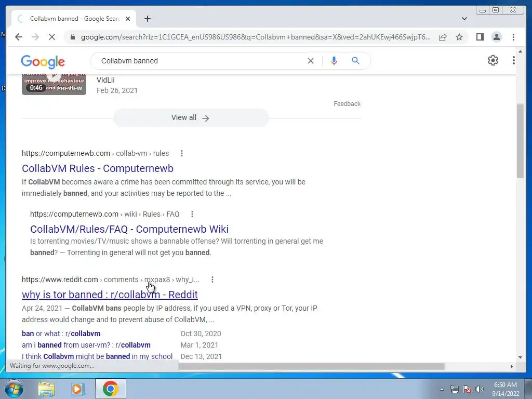This screenshot has width=532, height=399.
Task: Open Windows Explorer from taskbar
Action: click(x=46, y=389)
